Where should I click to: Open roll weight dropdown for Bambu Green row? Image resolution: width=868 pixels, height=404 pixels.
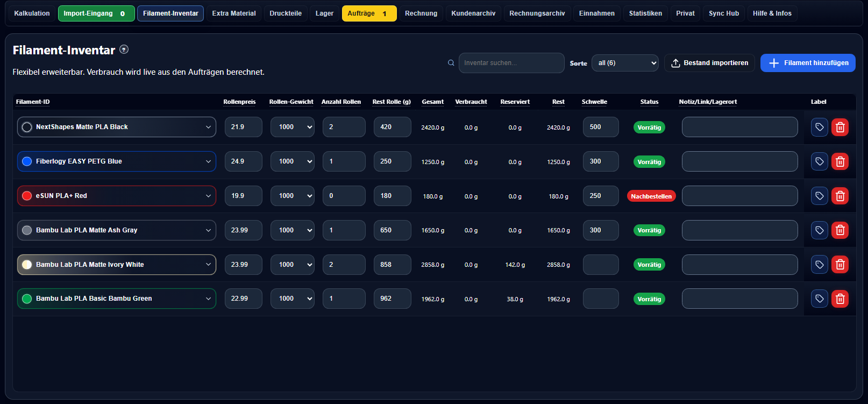tap(292, 299)
